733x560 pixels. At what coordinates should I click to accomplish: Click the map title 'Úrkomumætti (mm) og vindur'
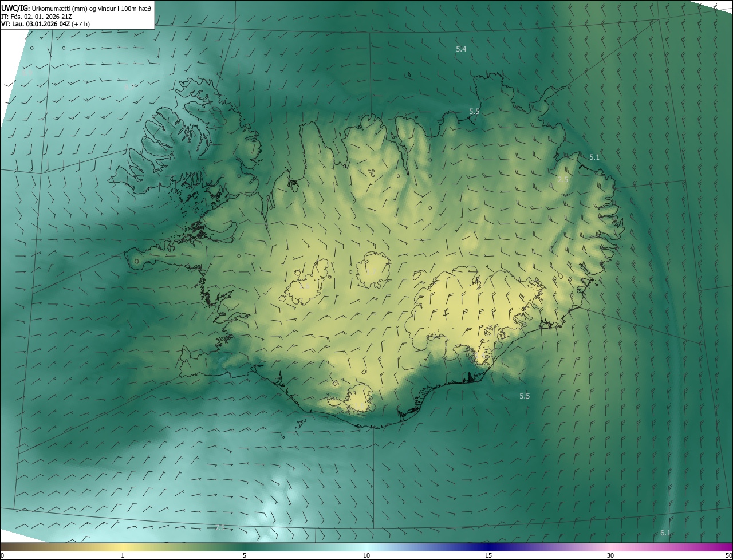(x=92, y=8)
